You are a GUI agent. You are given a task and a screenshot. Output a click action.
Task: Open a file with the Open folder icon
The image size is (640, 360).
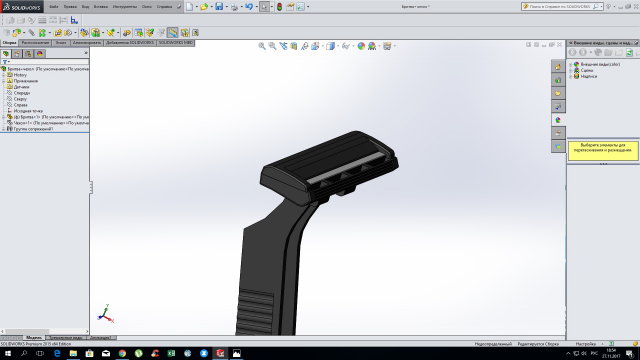point(204,7)
